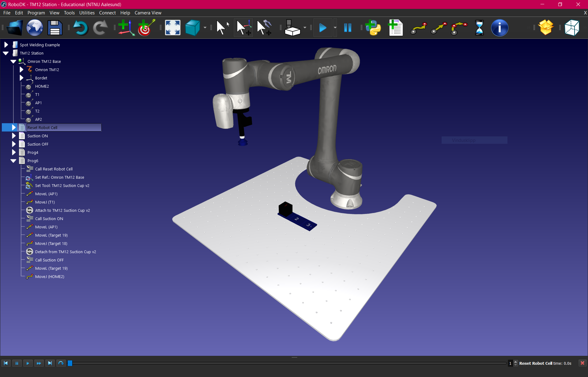The height and width of the screenshot is (377, 588).
Task: Open the online library globe icon
Action: (x=35, y=28)
